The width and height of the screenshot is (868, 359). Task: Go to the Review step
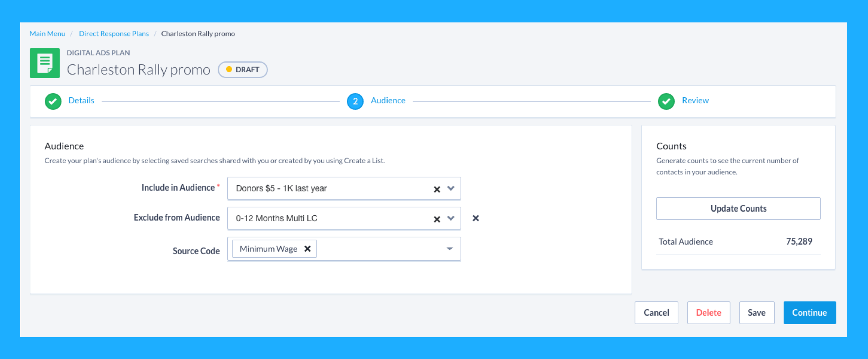695,100
